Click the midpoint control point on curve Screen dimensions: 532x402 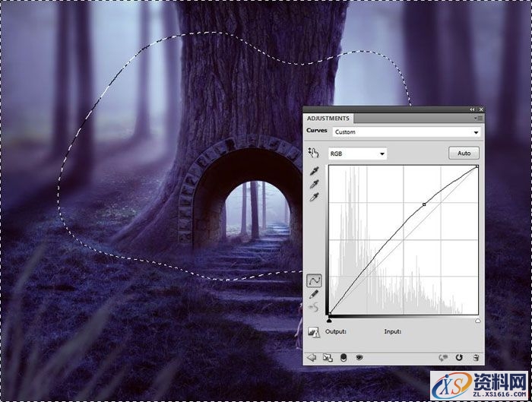[424, 204]
